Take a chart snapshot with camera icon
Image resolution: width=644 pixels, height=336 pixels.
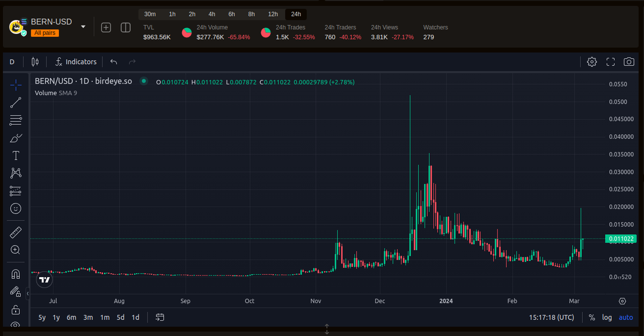coord(629,62)
